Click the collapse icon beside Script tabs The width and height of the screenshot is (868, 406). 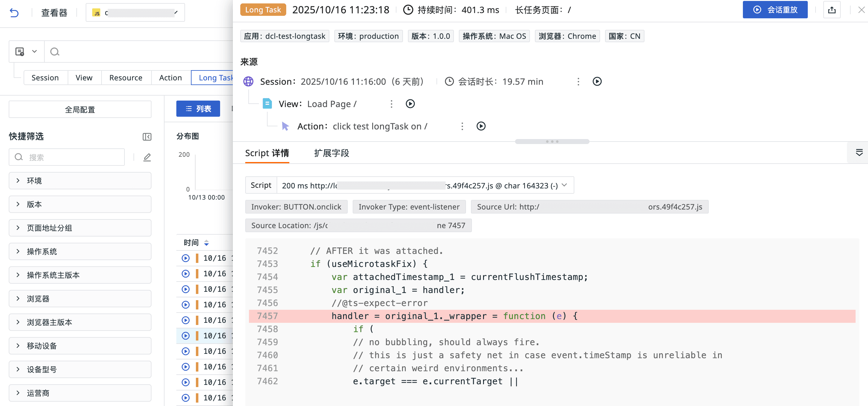click(859, 153)
